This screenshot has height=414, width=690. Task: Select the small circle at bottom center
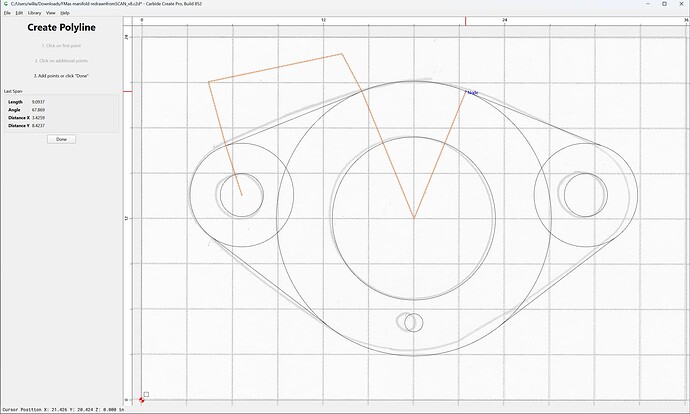pos(414,322)
